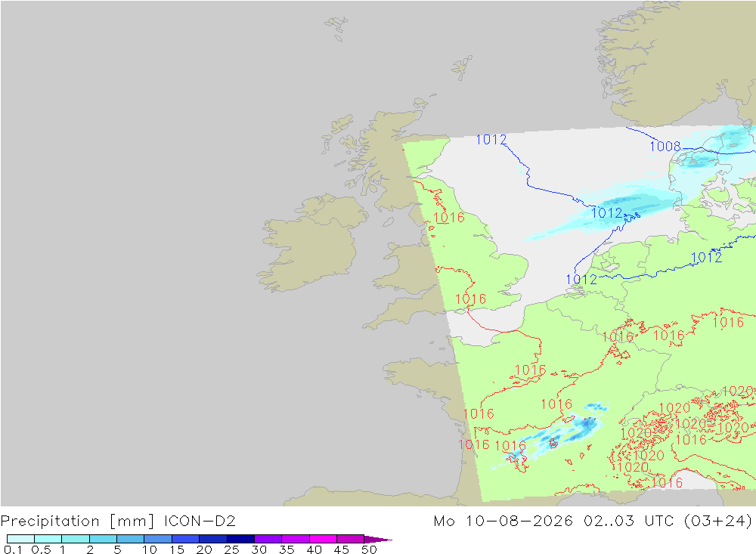Screen dimensions: 756x554
Task: Select the legend color for 5–10 mm
Action: 130,539
